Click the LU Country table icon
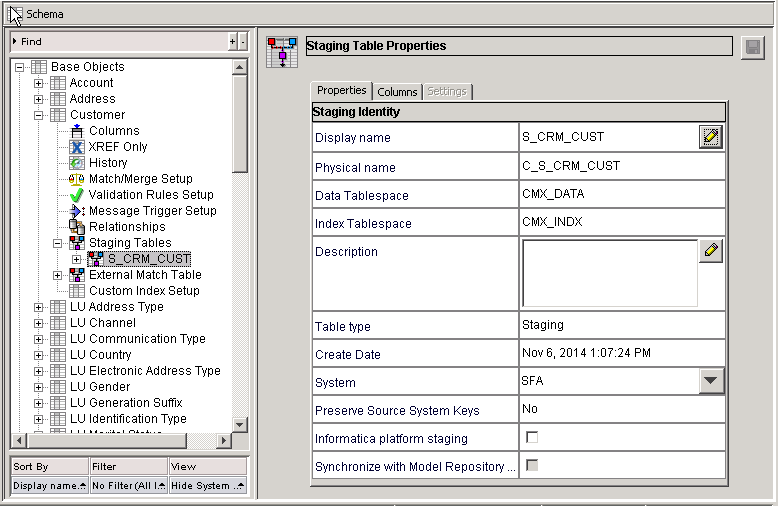Viewport: 778px width, 506px height. (58, 355)
